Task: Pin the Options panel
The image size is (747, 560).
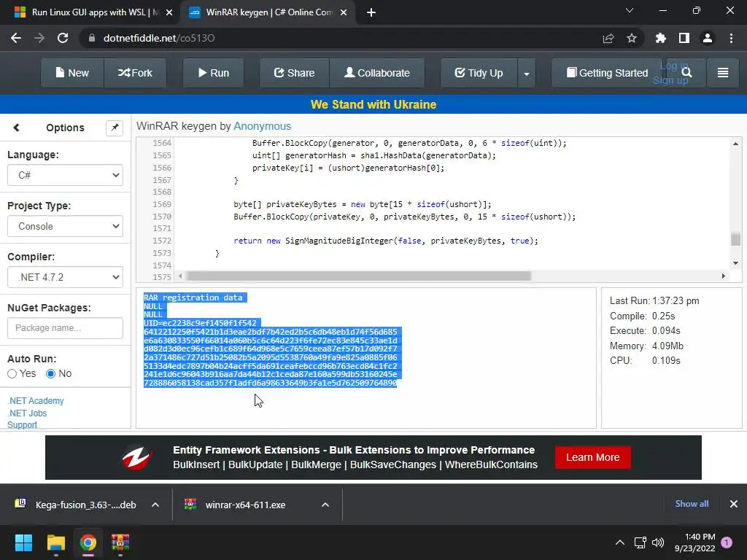Action: 115,128
